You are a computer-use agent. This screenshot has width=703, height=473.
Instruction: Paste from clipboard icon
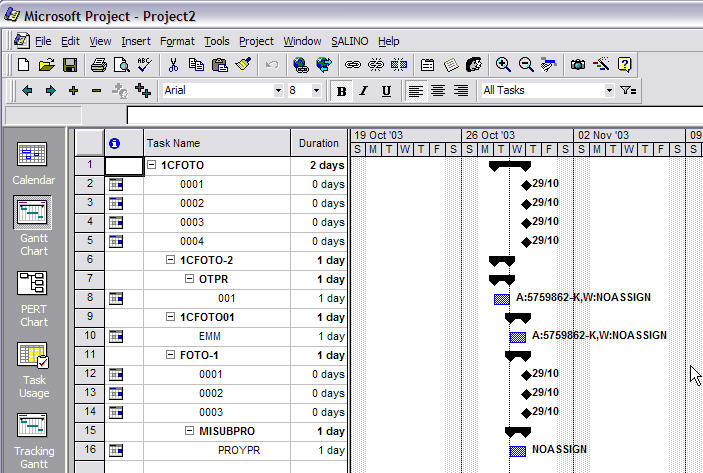click(x=219, y=65)
